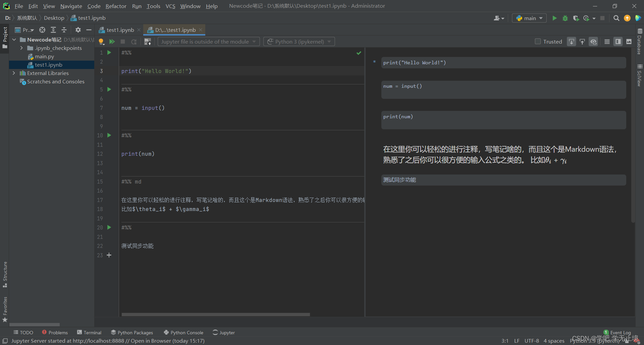Click the scroll-to-source up arrow icon
The height and width of the screenshot is (345, 644).
click(582, 42)
